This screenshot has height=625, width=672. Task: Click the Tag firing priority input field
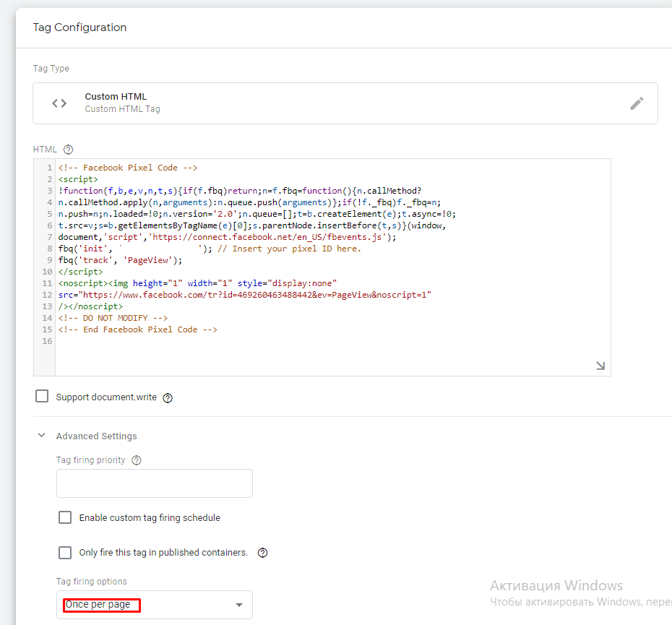[x=155, y=483]
